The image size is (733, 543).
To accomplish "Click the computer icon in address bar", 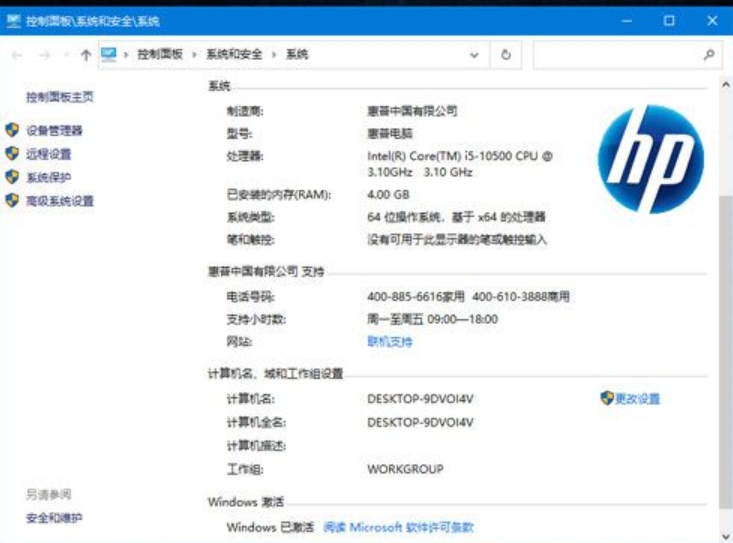I will coord(108,54).
